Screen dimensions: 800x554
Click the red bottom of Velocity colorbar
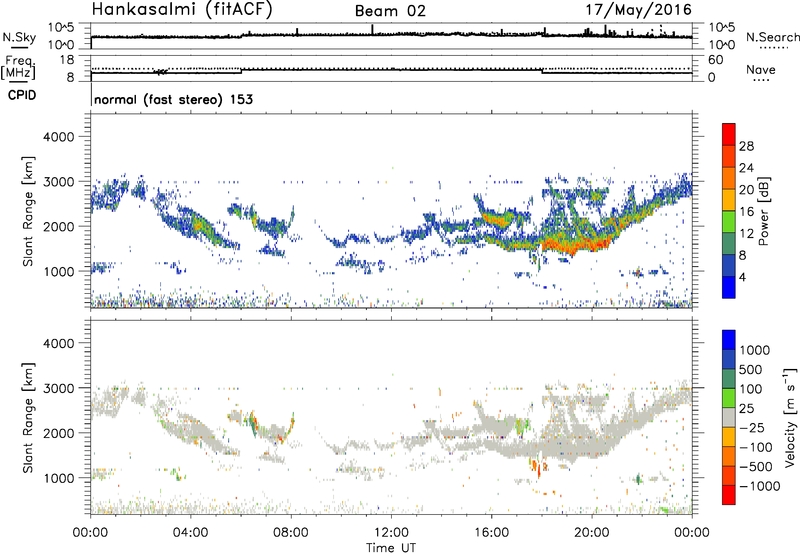click(x=729, y=495)
